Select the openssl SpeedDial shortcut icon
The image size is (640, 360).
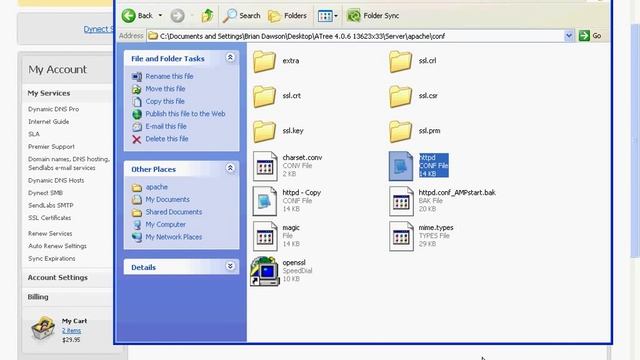(264, 271)
